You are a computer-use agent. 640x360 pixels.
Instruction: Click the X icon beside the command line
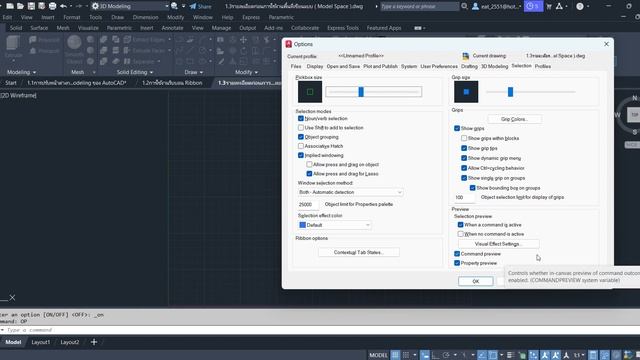point(12,298)
